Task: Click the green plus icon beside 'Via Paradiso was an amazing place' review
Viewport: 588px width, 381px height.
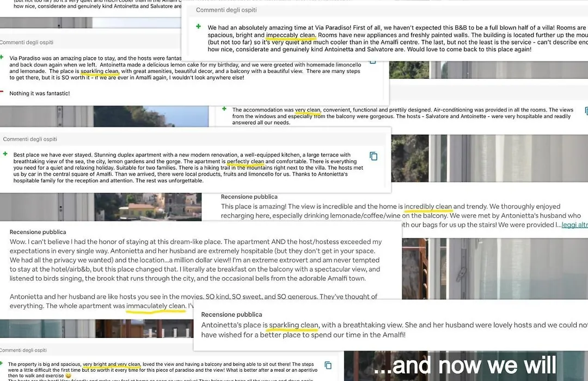Action: [2, 57]
